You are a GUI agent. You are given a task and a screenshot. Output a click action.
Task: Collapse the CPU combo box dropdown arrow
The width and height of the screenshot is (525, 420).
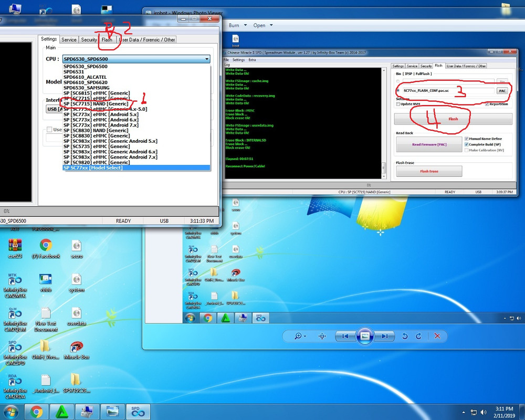(207, 59)
